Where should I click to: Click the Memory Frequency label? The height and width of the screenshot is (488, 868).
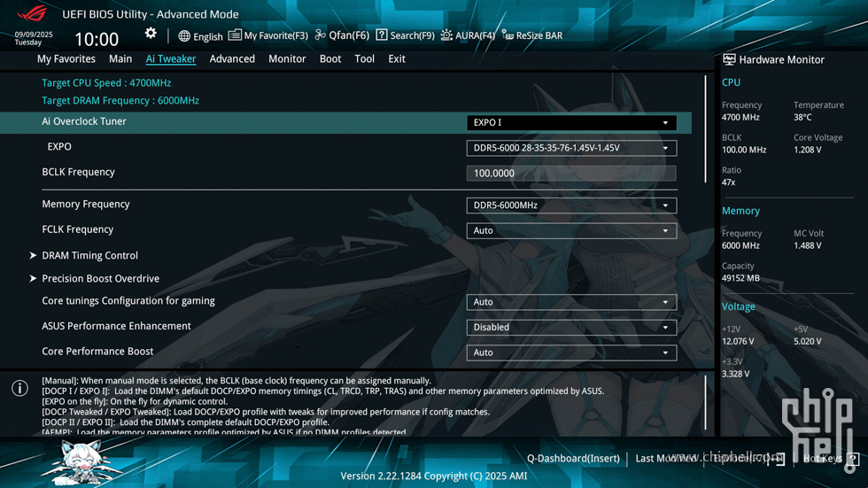(x=86, y=205)
